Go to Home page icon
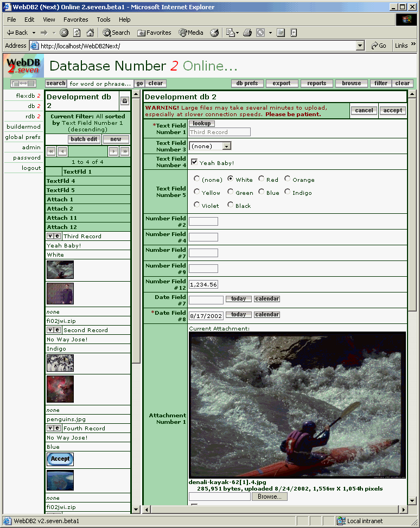This screenshot has height=528, width=420. pyautogui.click(x=90, y=33)
